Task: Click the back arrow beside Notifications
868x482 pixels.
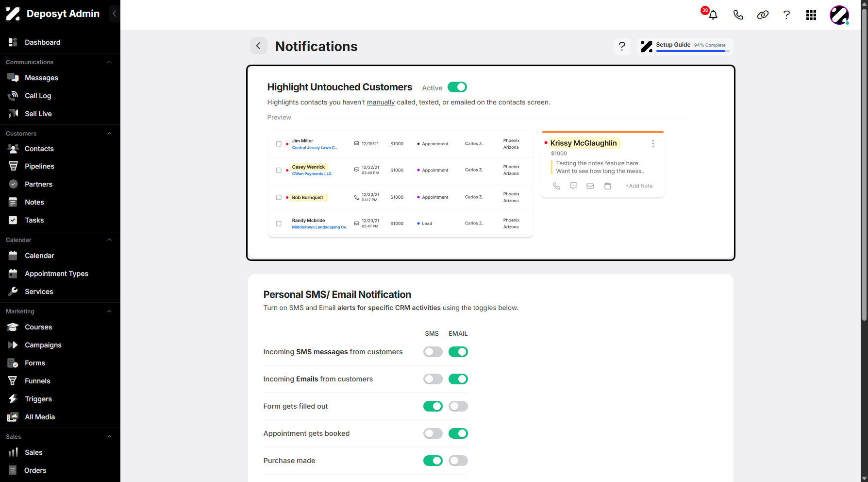Action: click(x=259, y=46)
